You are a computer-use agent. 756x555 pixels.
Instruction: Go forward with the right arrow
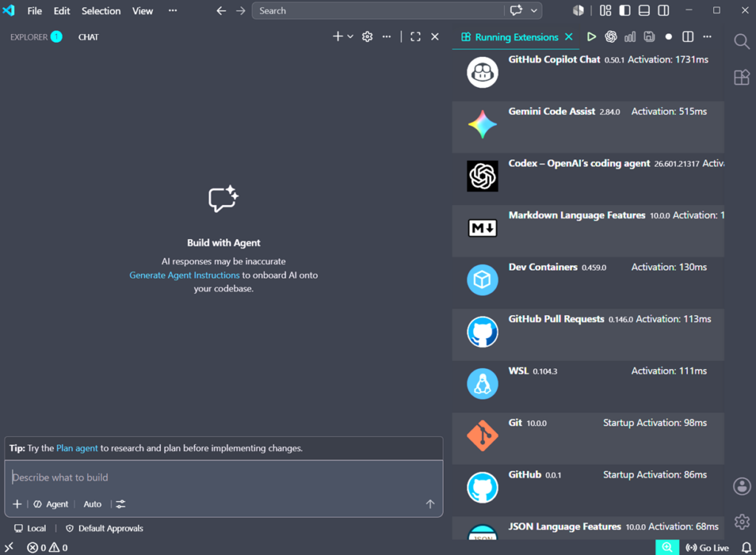pyautogui.click(x=241, y=10)
